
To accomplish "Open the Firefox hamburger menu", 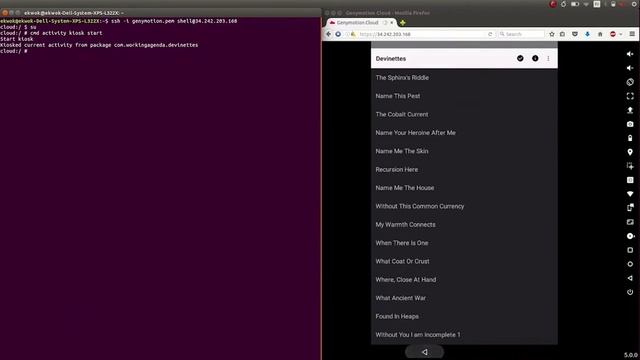I will [x=632, y=34].
